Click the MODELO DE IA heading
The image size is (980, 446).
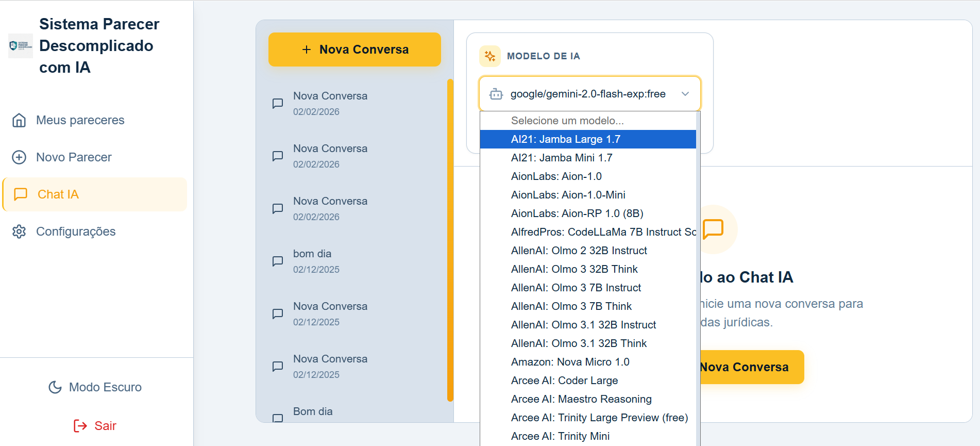tap(543, 56)
